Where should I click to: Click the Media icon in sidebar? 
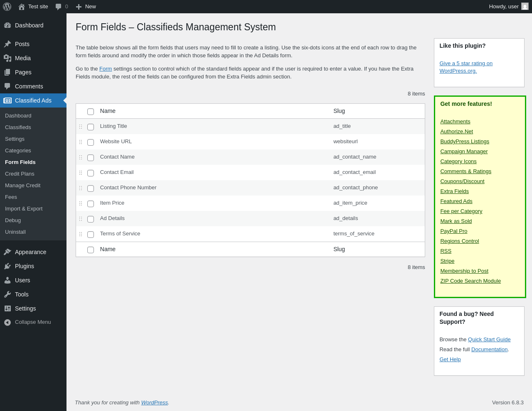pos(7,58)
